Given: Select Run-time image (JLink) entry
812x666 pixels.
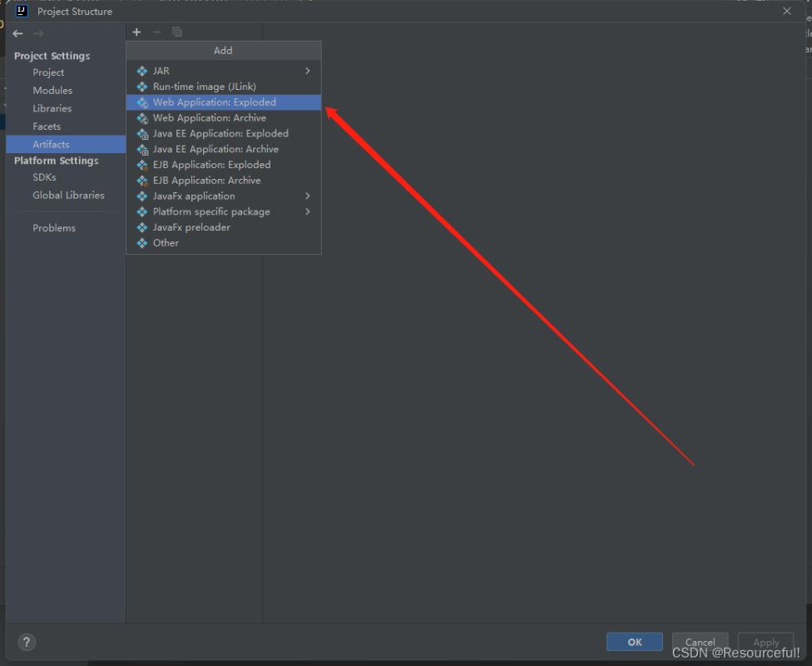Looking at the screenshot, I should (x=224, y=87).
